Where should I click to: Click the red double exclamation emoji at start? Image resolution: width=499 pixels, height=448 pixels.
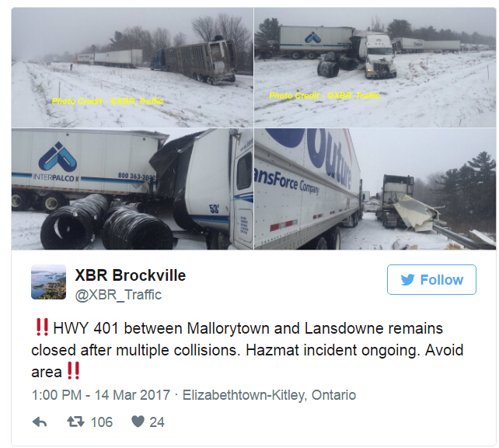42,327
